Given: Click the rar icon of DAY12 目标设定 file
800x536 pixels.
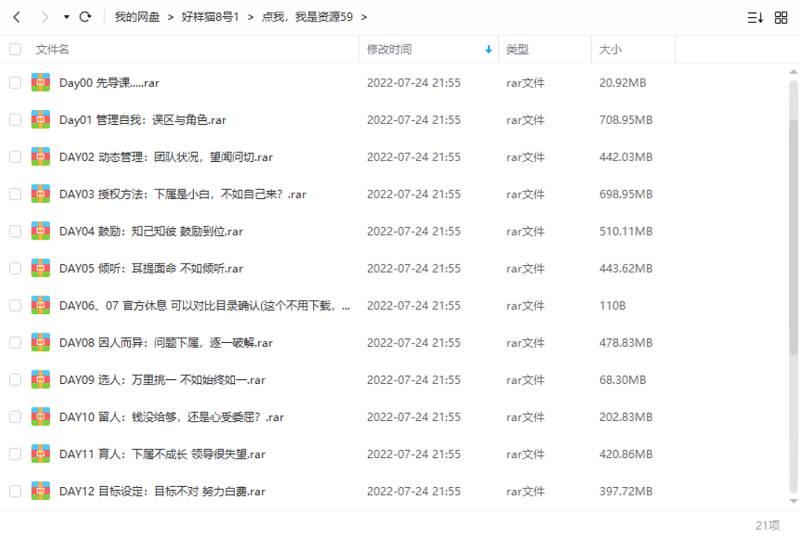Looking at the screenshot, I should point(41,491).
